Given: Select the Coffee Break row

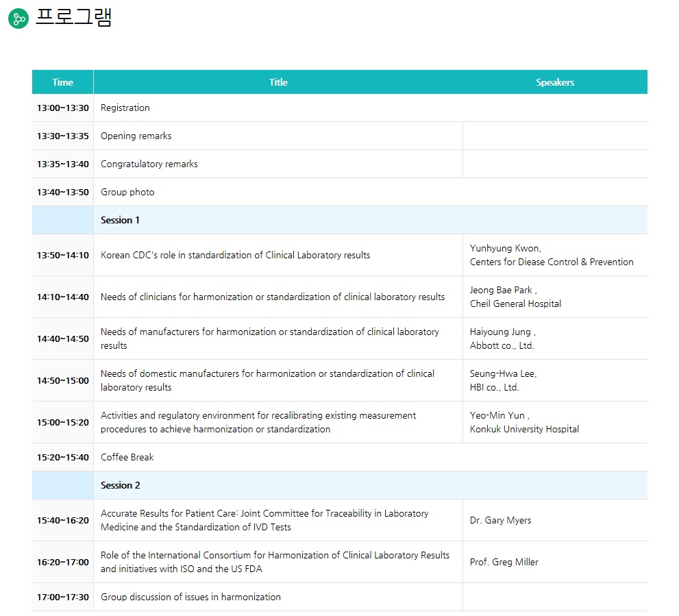Looking at the screenshot, I should click(x=127, y=458).
